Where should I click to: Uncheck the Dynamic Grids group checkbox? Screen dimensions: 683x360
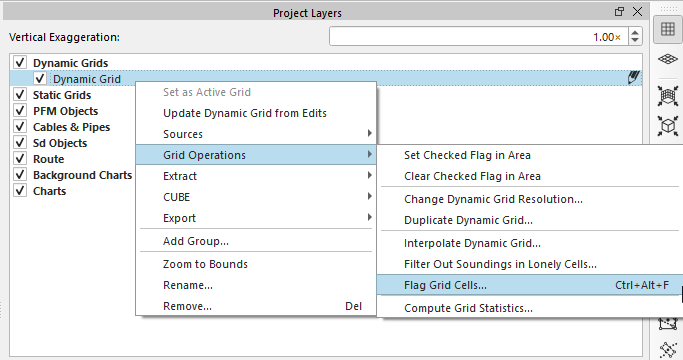coord(20,62)
